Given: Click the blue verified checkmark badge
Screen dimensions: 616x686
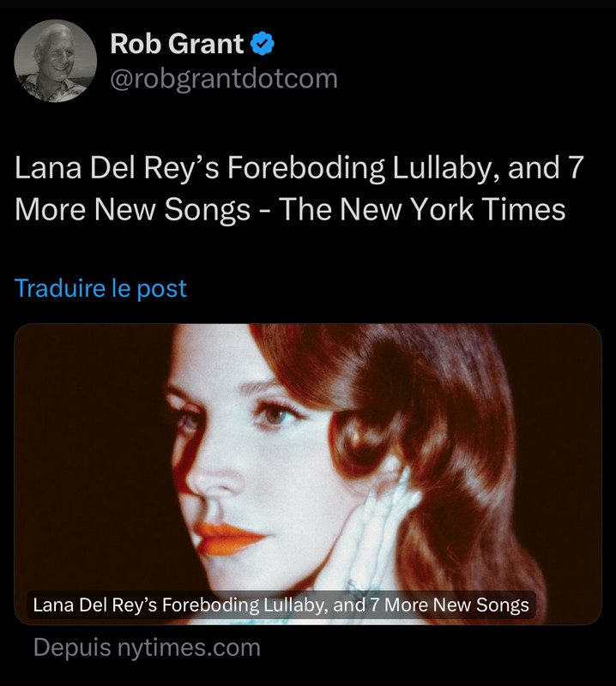Looking at the screenshot, I should tap(263, 44).
